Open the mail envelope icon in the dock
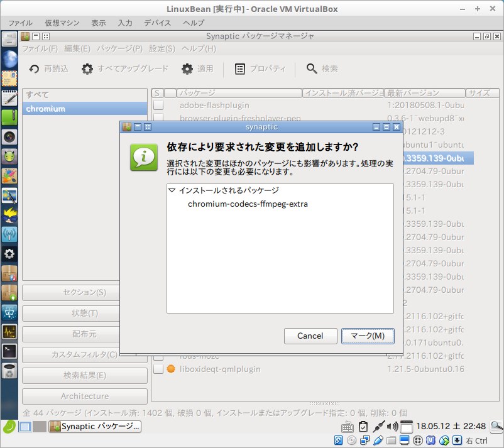 pos(9,79)
